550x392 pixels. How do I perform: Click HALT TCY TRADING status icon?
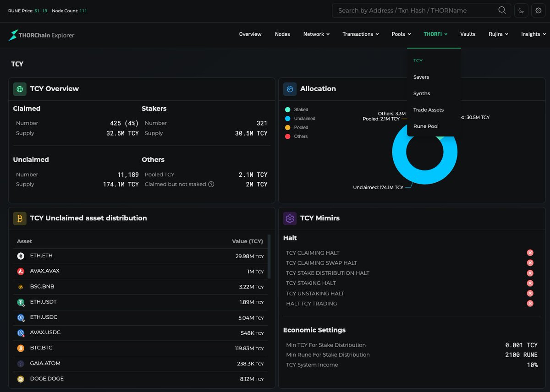[x=530, y=304]
